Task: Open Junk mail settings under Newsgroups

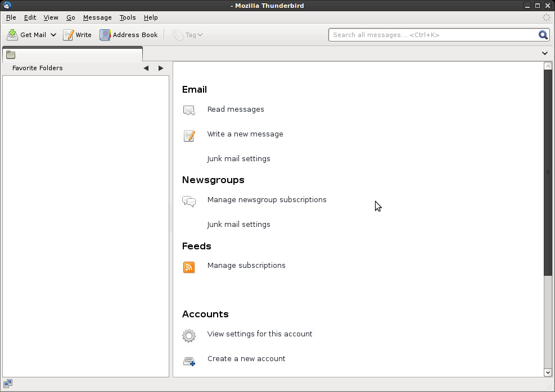Action: click(238, 225)
